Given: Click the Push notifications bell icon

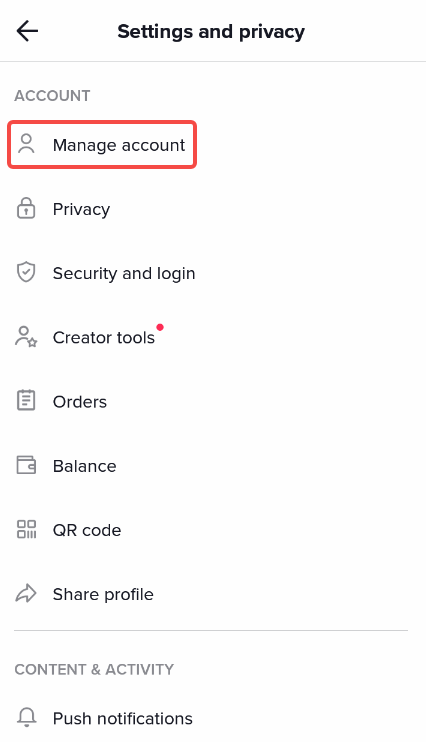Looking at the screenshot, I should tap(27, 717).
